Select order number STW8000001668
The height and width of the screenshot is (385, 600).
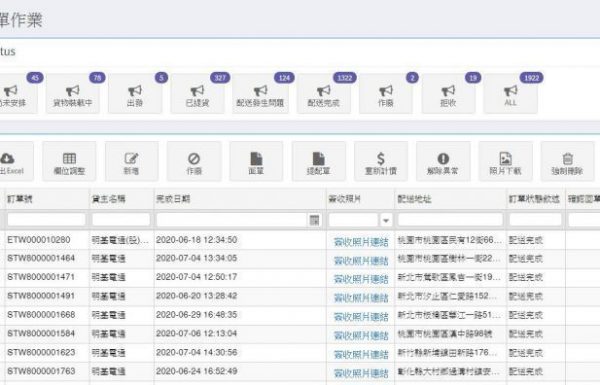(x=41, y=315)
